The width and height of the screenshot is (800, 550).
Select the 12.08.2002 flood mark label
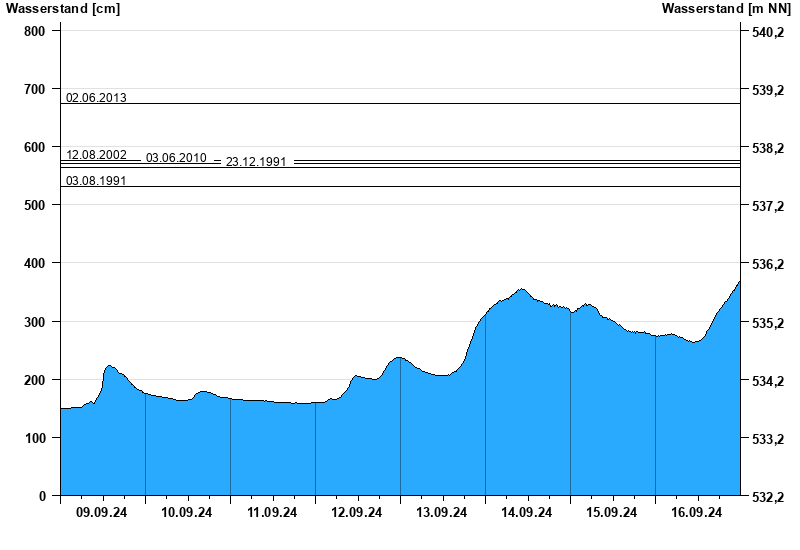coord(96,155)
